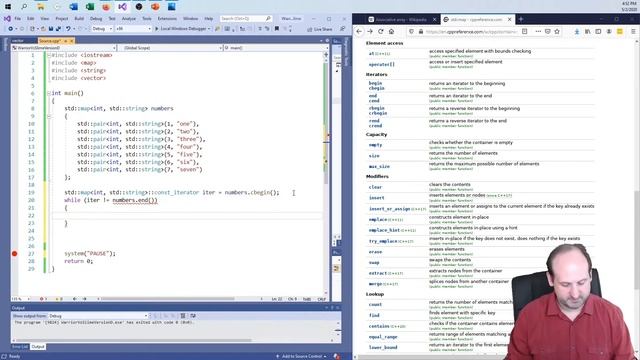Viewport: 640px width, 360px height.
Task: Open the lower_bound reference link
Action: coord(383,347)
